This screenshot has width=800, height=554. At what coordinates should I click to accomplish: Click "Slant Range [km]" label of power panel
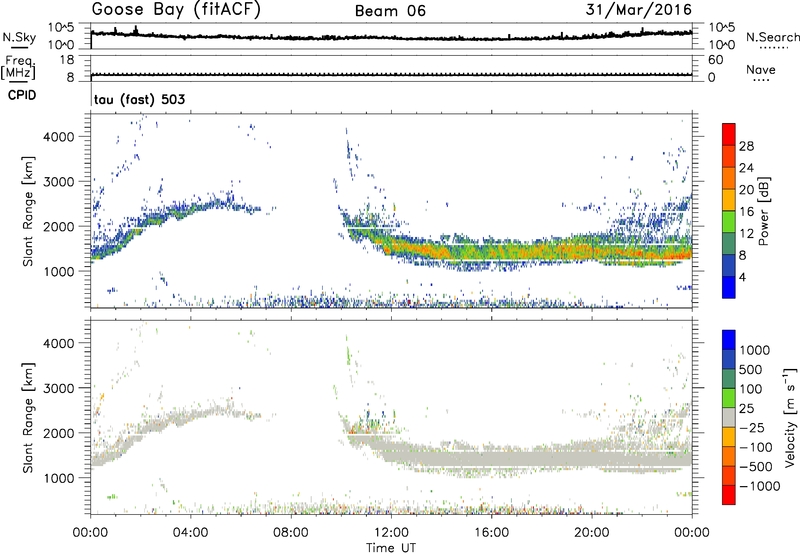(28, 211)
